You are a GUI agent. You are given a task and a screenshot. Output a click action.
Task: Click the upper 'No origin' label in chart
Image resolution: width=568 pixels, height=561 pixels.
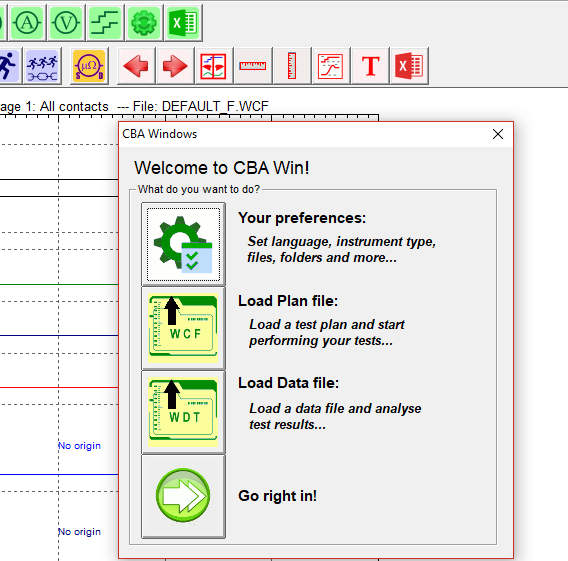click(80, 446)
